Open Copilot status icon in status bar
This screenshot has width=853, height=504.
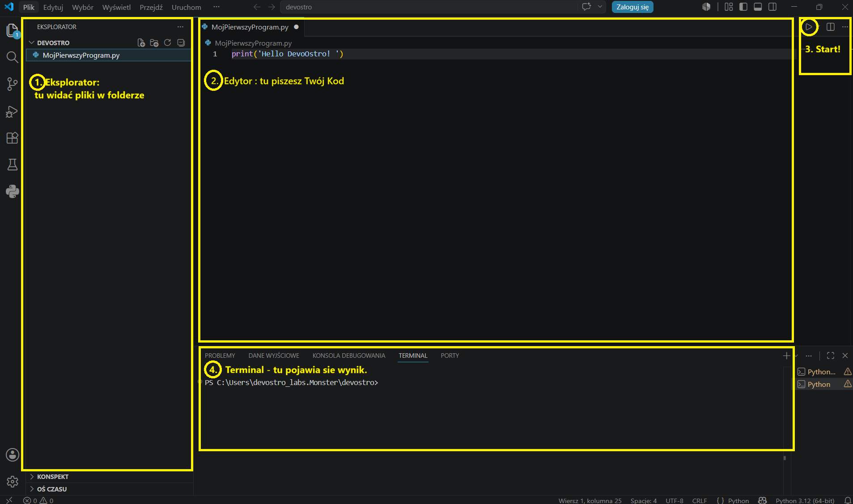tap(763, 500)
